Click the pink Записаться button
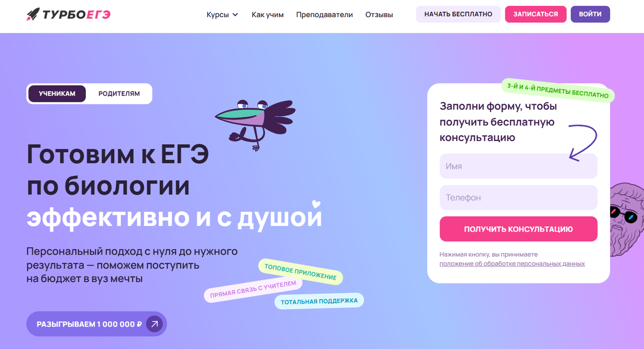 tap(536, 14)
